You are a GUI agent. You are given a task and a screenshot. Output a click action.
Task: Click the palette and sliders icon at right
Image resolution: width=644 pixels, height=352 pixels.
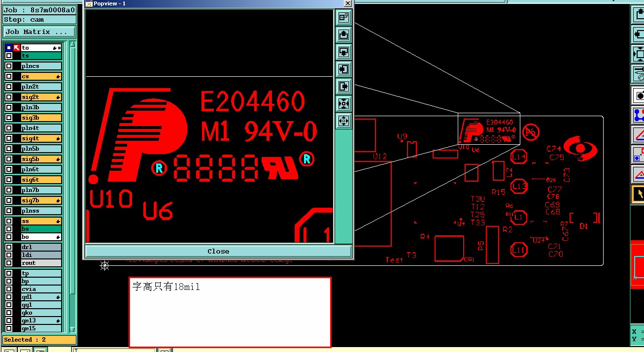click(639, 74)
